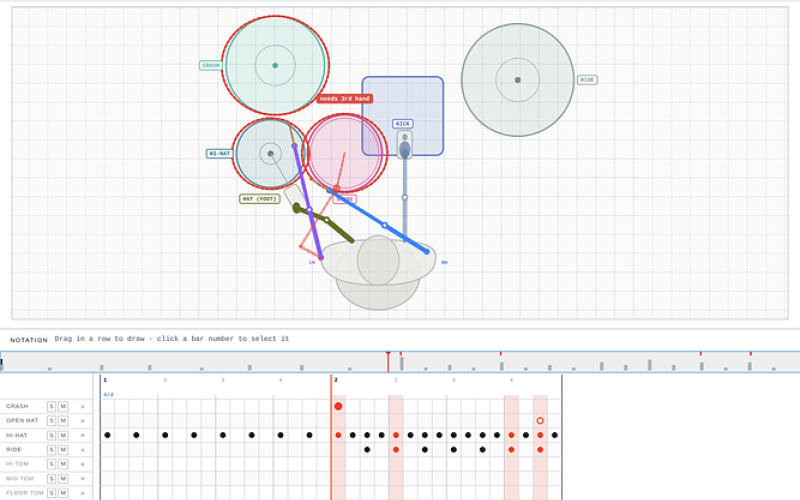Mute the Floor Tom track

point(63,493)
